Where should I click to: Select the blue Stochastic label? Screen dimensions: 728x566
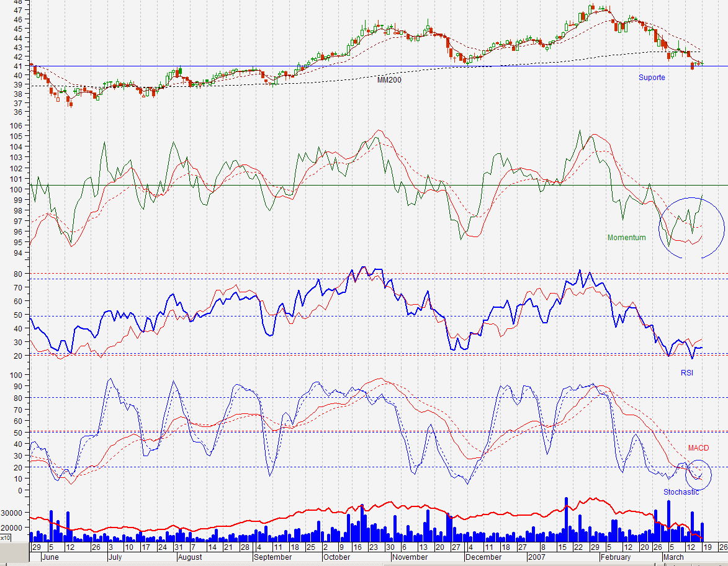(681, 492)
